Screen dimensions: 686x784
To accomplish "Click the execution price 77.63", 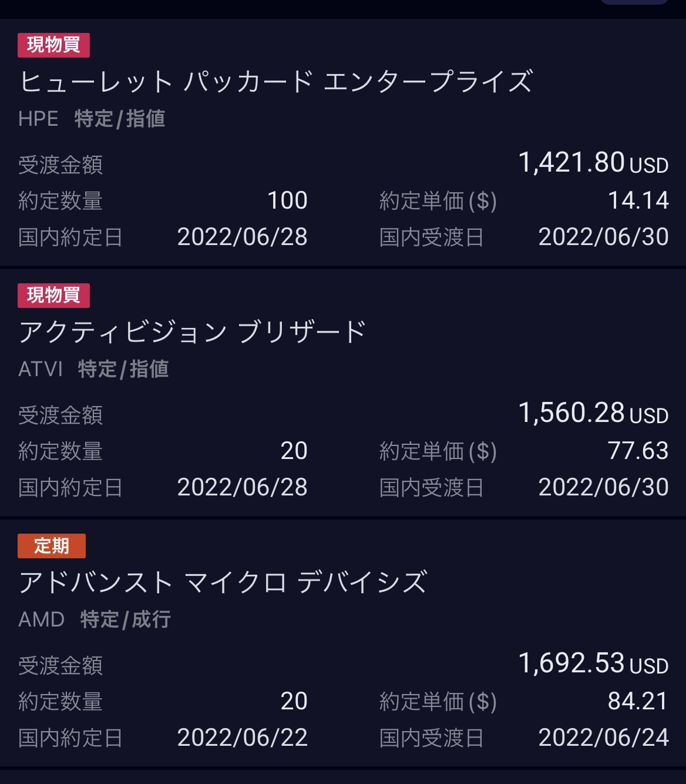I will (x=638, y=451).
